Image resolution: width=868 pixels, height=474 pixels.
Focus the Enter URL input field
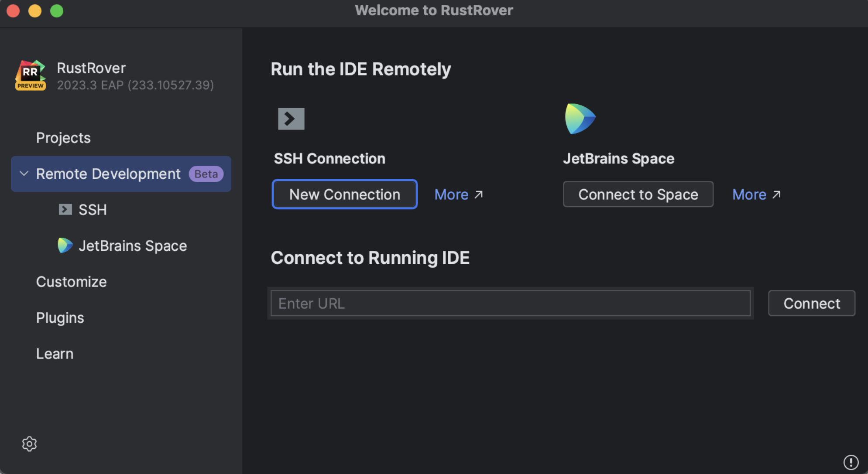pos(510,303)
